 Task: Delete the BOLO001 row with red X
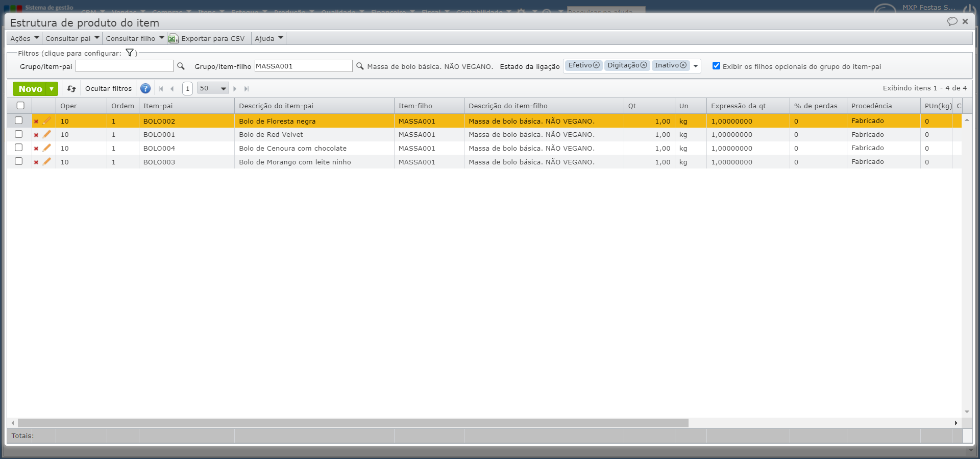click(x=36, y=135)
